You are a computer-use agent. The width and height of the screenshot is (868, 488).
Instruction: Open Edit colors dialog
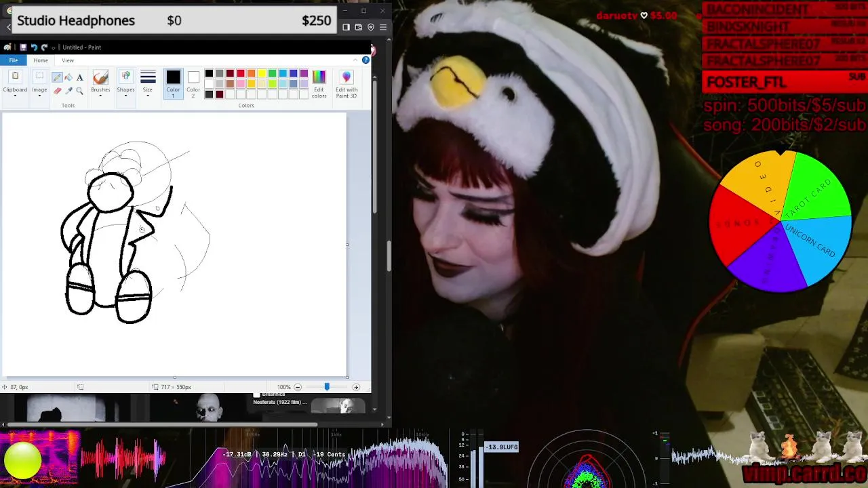319,84
